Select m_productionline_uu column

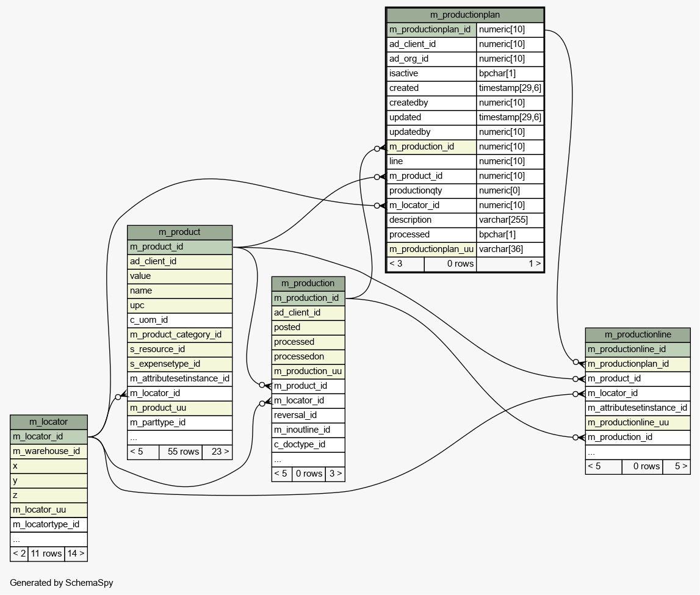[638, 423]
